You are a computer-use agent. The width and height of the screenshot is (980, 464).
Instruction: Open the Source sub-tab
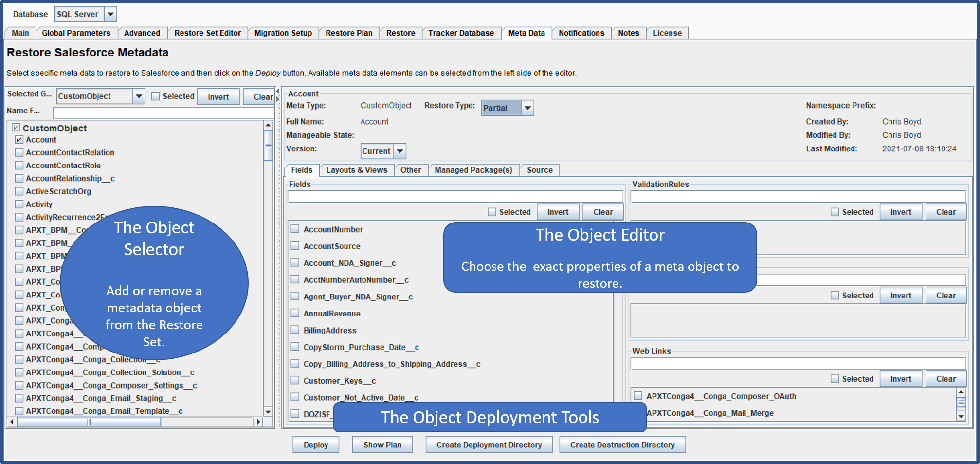[x=540, y=170]
